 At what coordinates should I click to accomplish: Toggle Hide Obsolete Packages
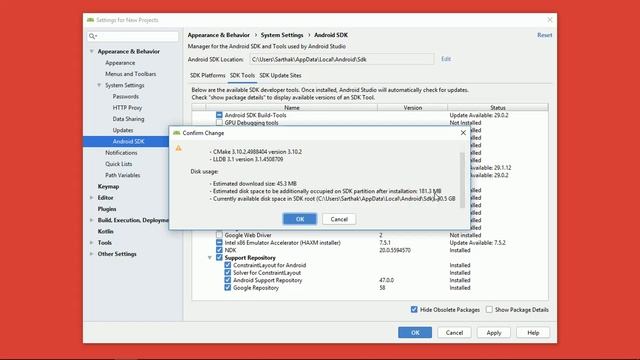coord(414,309)
